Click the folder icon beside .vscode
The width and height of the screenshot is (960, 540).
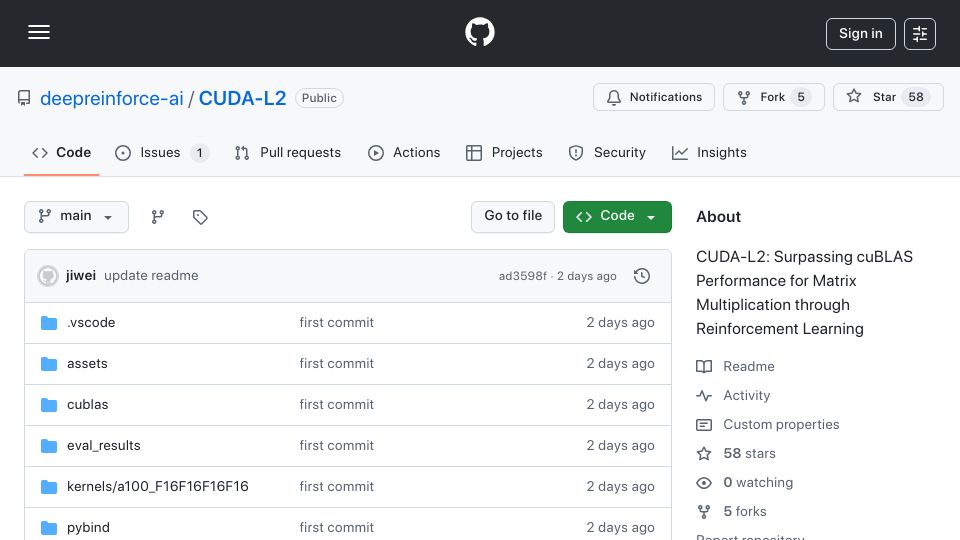(x=49, y=323)
